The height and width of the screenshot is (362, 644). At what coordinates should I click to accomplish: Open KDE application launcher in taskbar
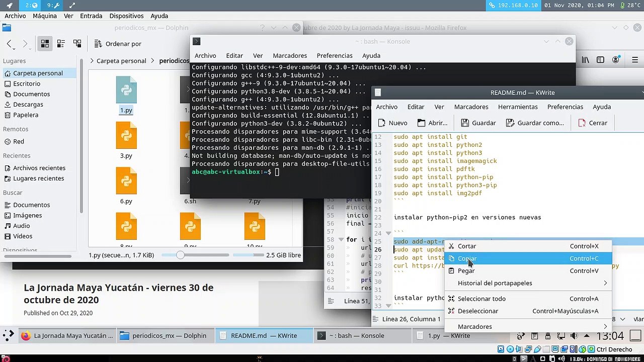[9, 336]
